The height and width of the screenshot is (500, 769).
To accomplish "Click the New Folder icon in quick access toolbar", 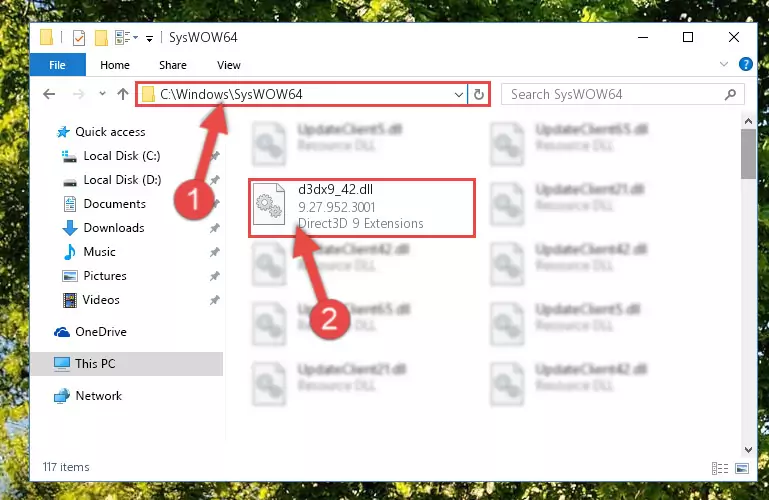I will (x=101, y=38).
